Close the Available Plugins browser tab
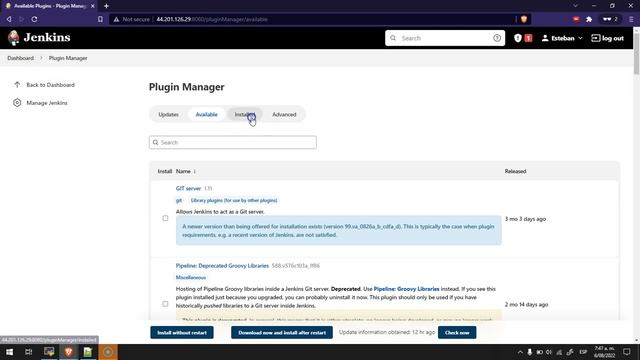The height and width of the screenshot is (360, 640). click(x=93, y=6)
